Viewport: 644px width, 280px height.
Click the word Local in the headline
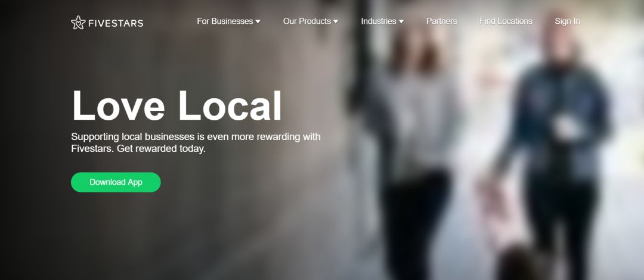(x=230, y=105)
